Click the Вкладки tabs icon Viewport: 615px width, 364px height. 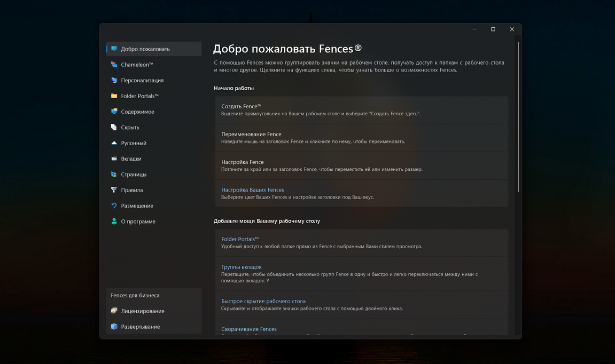click(x=114, y=159)
